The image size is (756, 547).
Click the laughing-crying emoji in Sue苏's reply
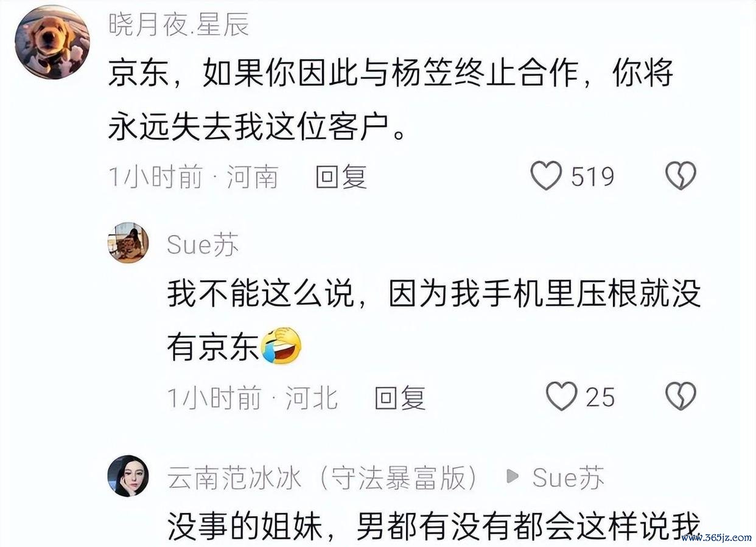(x=281, y=346)
